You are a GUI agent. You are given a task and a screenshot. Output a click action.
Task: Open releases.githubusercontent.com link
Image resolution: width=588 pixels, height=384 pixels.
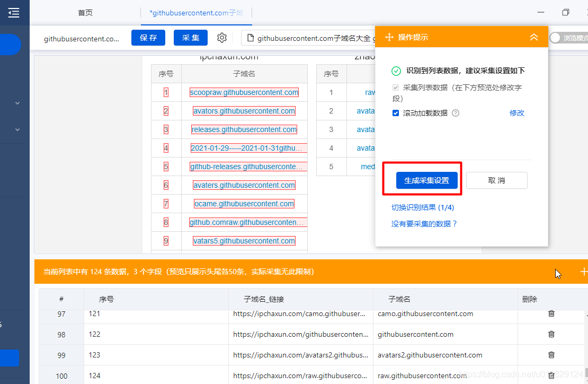244,129
